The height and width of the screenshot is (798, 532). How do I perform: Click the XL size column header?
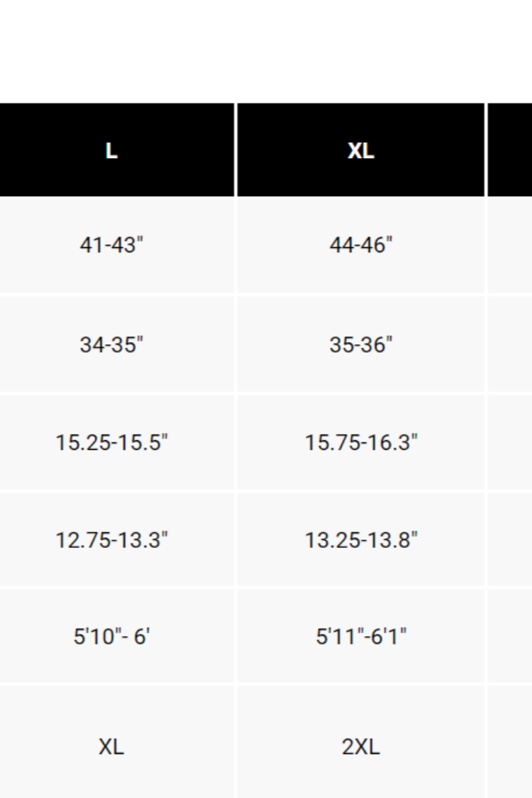pos(361,150)
